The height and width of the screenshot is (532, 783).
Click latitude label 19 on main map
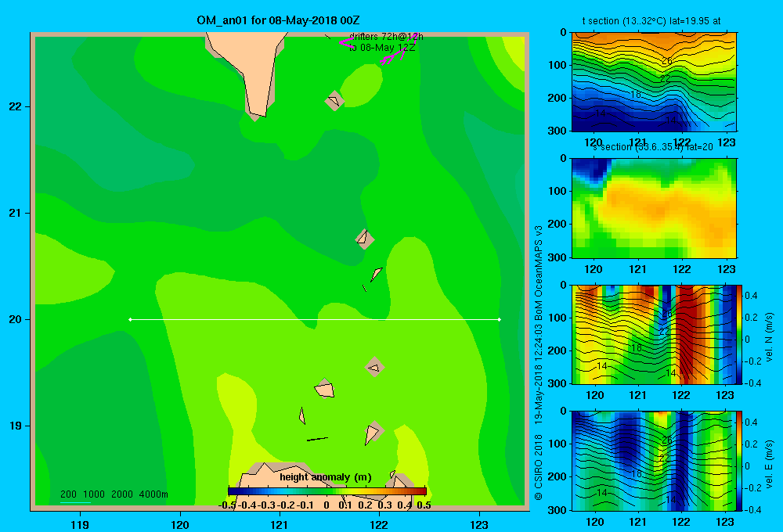(x=16, y=426)
